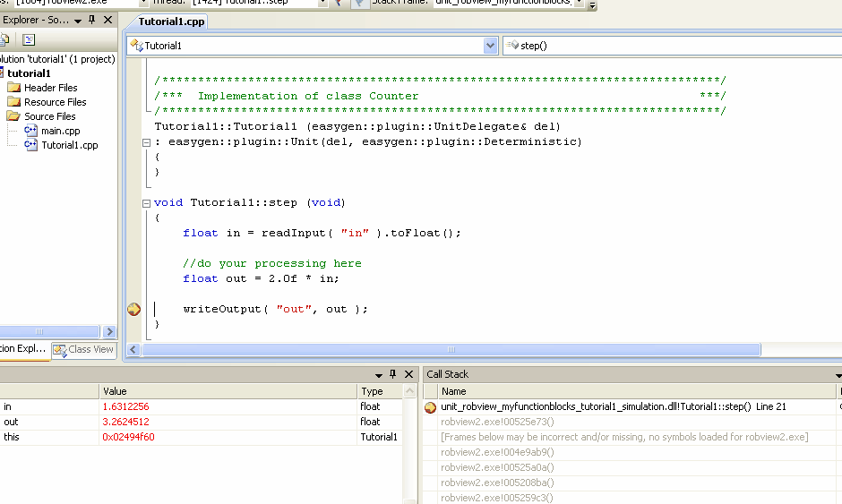Select the 'in' variable row
This screenshot has height=504, width=842.
coord(201,406)
